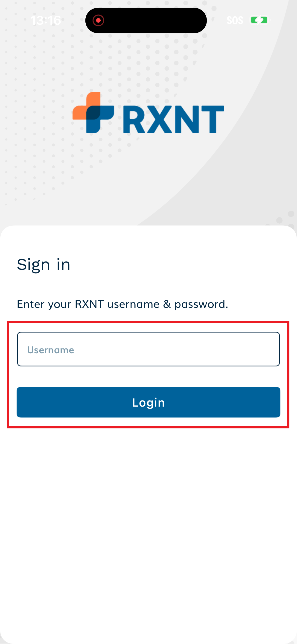Tap the red screen recording indicator
This screenshot has width=297, height=644.
(98, 20)
